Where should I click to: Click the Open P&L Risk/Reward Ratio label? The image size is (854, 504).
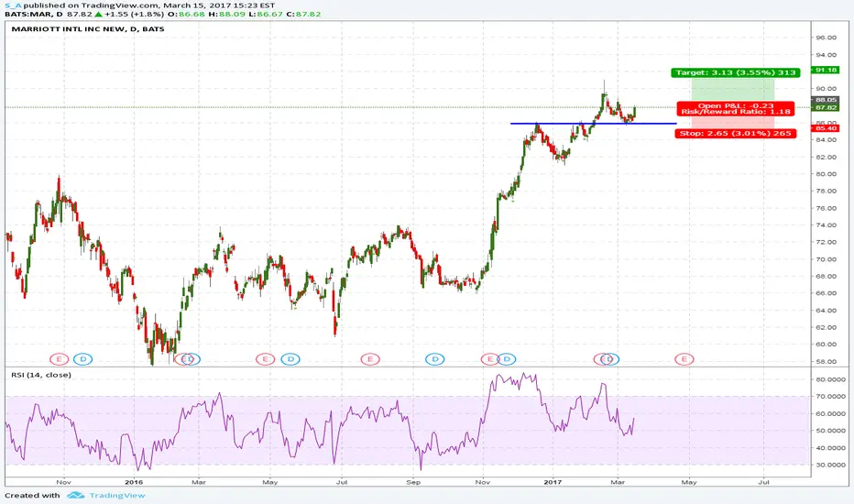[x=735, y=108]
